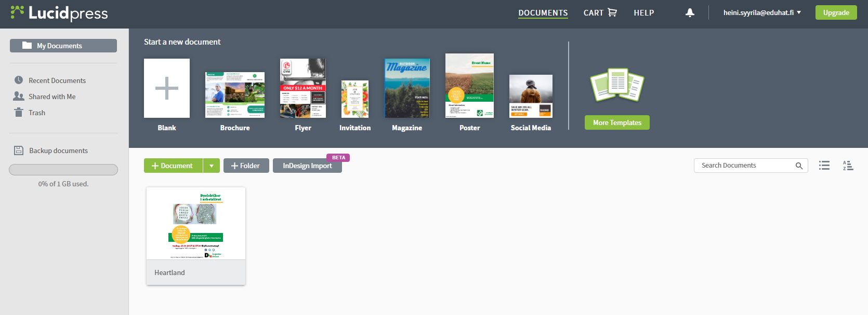This screenshot has height=315, width=868.
Task: Click the Lucidpress logo
Action: tap(59, 13)
